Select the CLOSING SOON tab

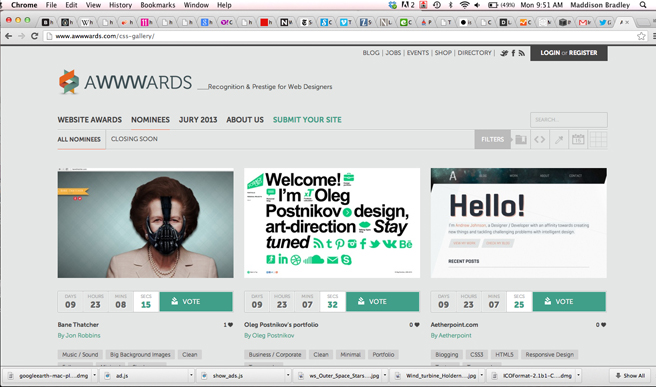pyautogui.click(x=134, y=139)
